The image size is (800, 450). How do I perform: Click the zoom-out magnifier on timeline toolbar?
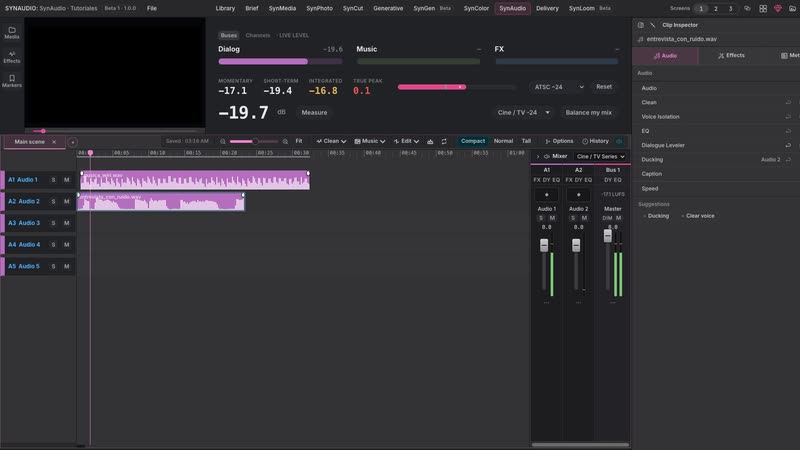coord(223,141)
